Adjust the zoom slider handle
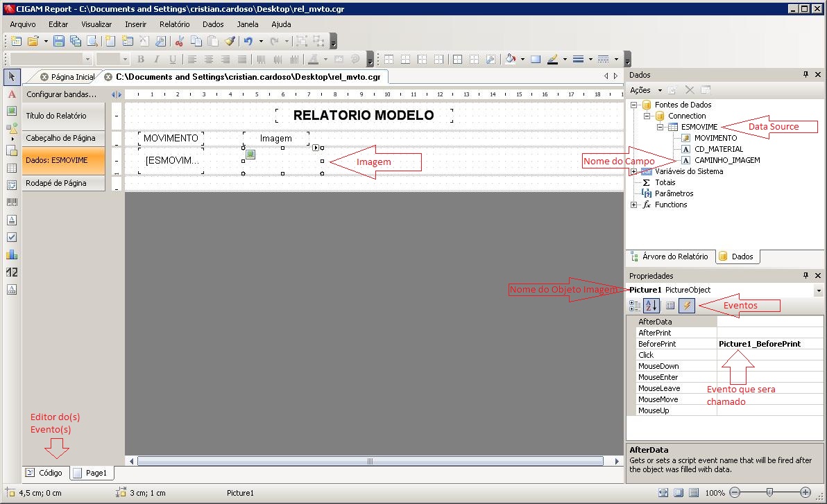 click(769, 492)
